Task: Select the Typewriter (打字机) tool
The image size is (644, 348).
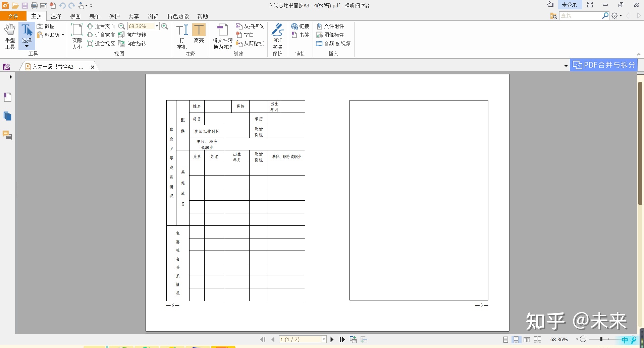Action: pos(182,36)
